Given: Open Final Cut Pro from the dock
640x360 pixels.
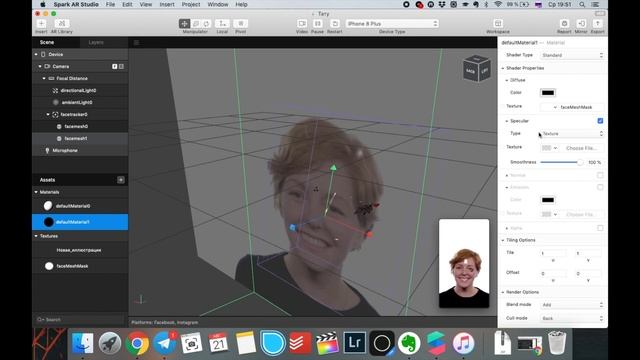Looking at the screenshot, I should point(327,343).
